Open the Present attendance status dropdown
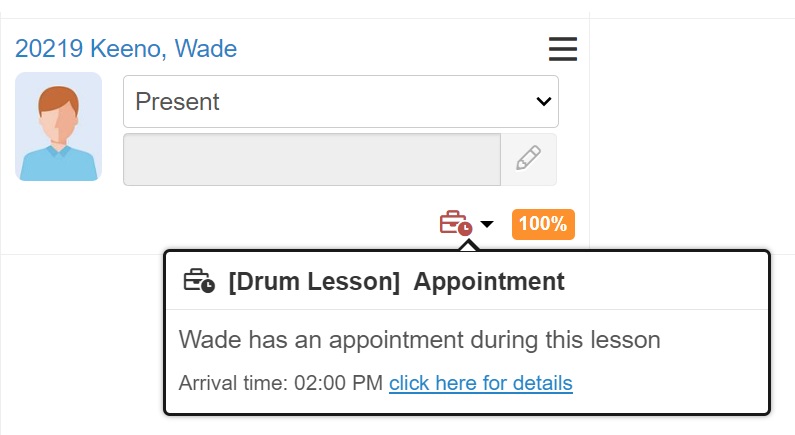795x435 pixels. pos(340,101)
